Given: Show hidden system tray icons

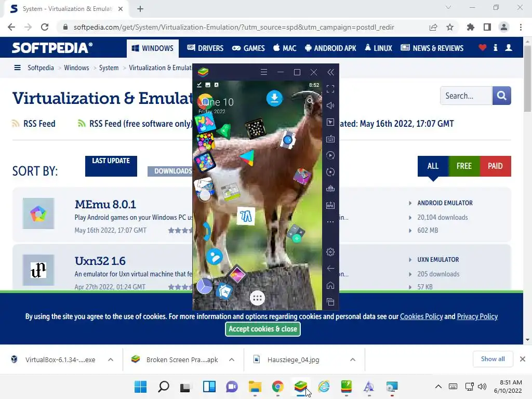Looking at the screenshot, I should 438,387.
